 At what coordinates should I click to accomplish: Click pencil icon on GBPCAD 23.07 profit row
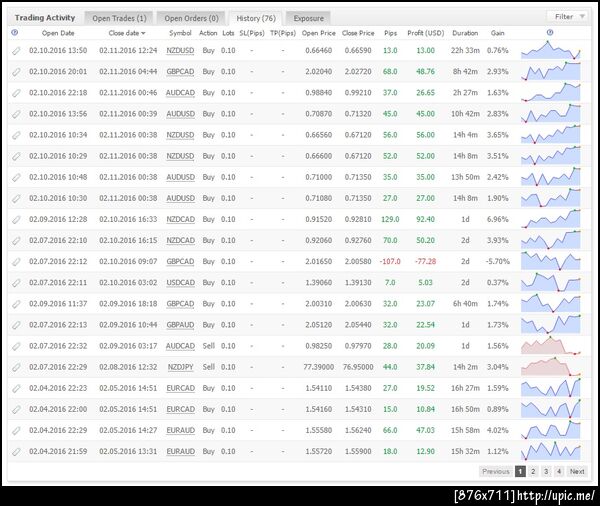click(16, 304)
